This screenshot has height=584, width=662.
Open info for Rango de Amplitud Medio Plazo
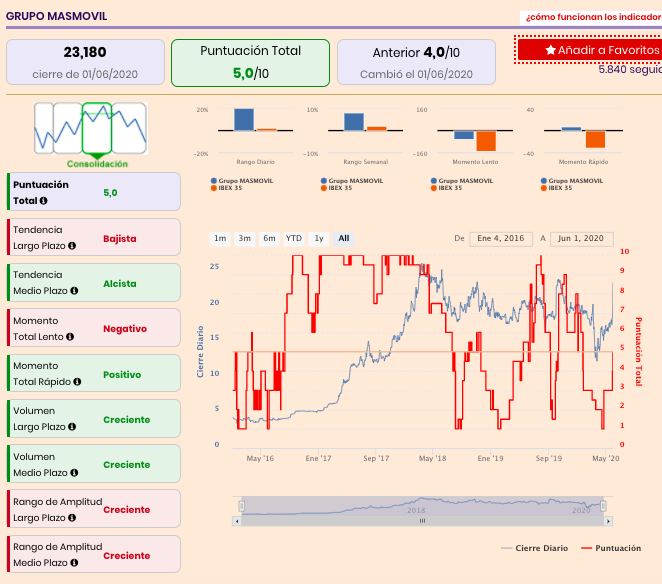click(74, 563)
